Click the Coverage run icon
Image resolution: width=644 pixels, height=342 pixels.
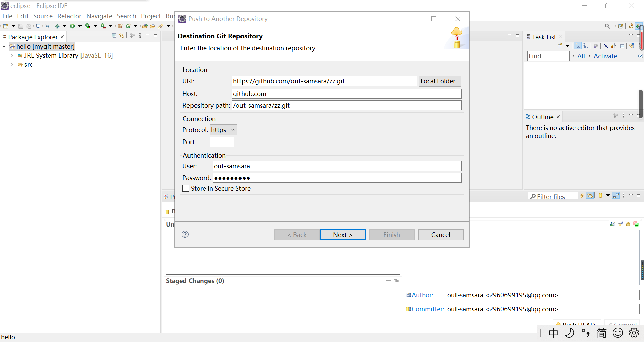[88, 26]
